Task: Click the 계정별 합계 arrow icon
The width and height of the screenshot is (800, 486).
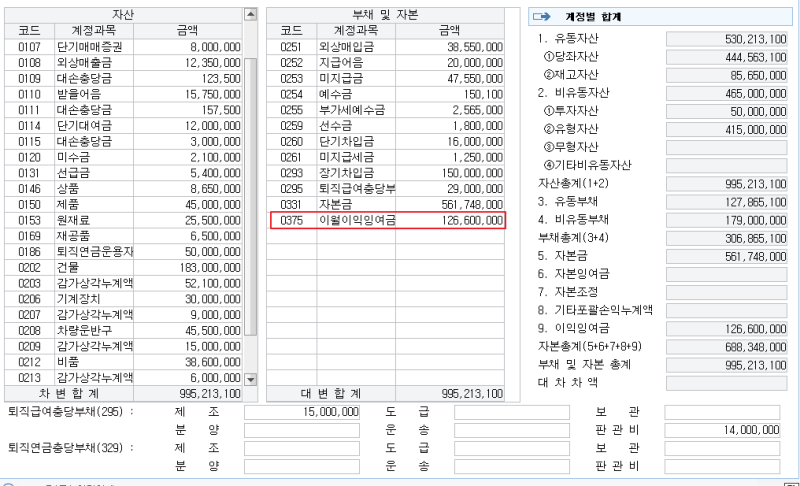Action: tap(542, 17)
